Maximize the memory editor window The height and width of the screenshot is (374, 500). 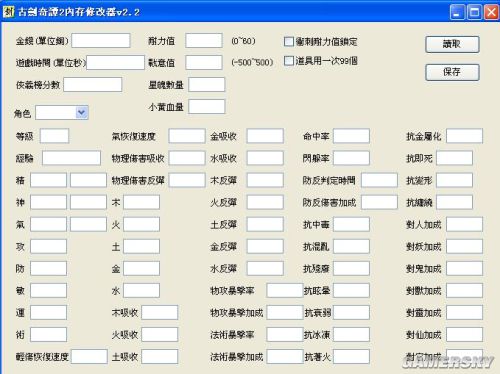474,13
